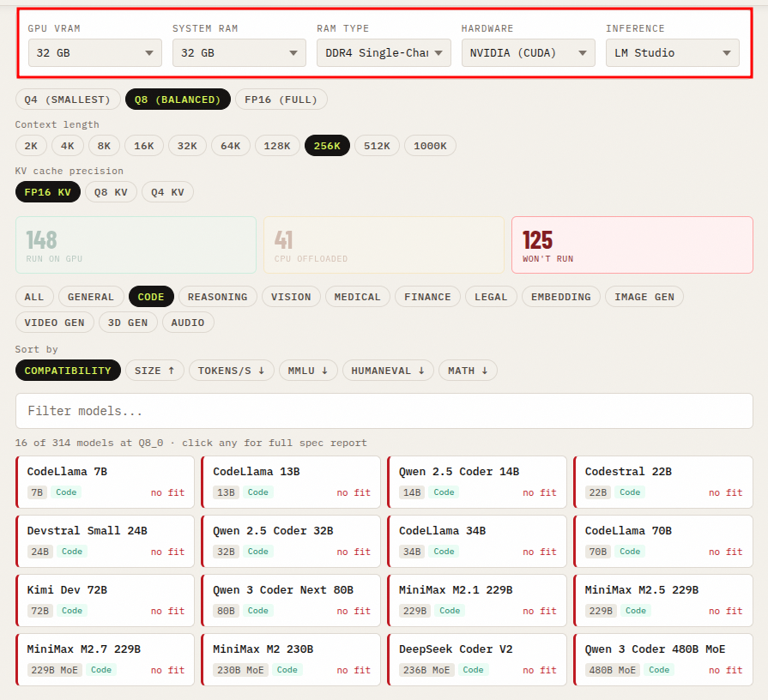Filter by EMBEDDING category
Viewport: 768px width, 700px height.
click(561, 297)
